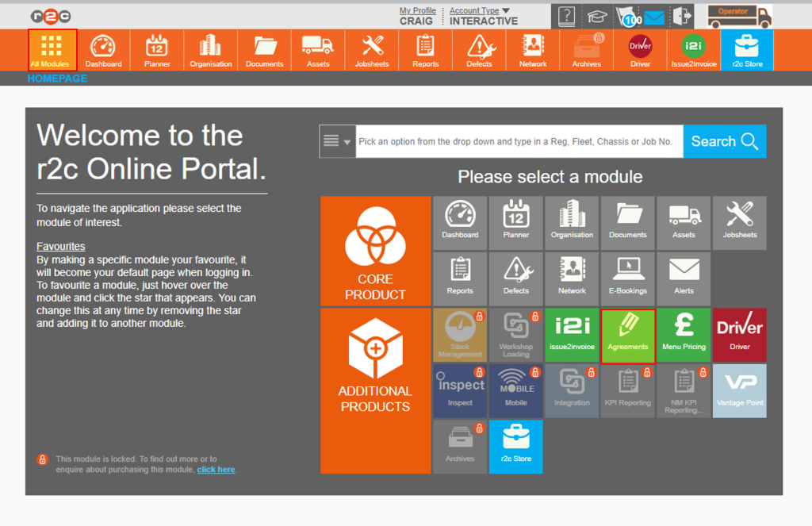Select the Planner module tile
Screen dimensions: 812x526
click(515, 223)
